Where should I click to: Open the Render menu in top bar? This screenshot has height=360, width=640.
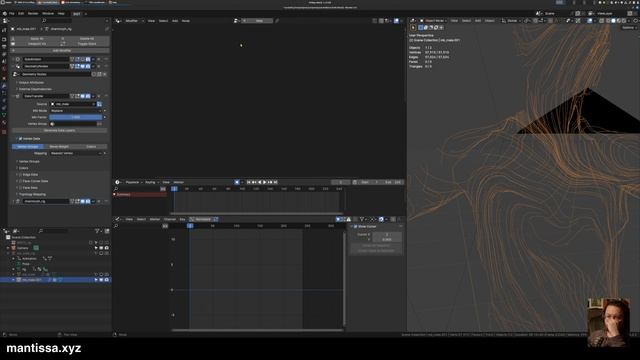coord(33,13)
